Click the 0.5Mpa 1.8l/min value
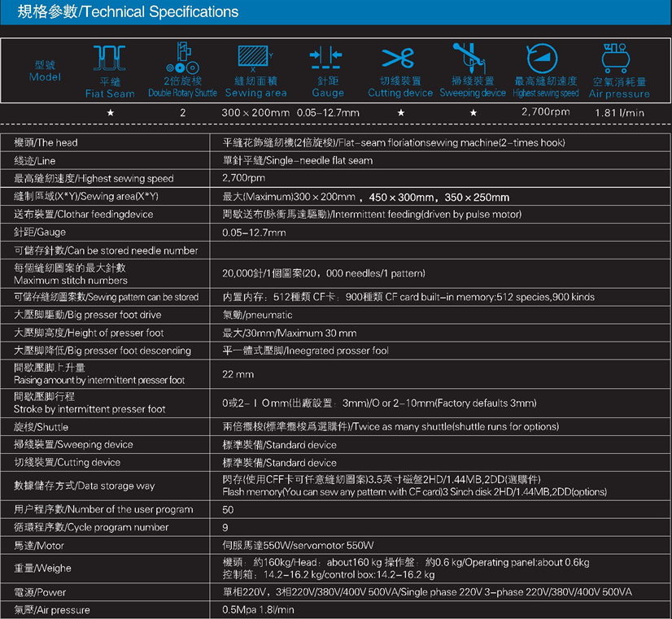 point(258,609)
